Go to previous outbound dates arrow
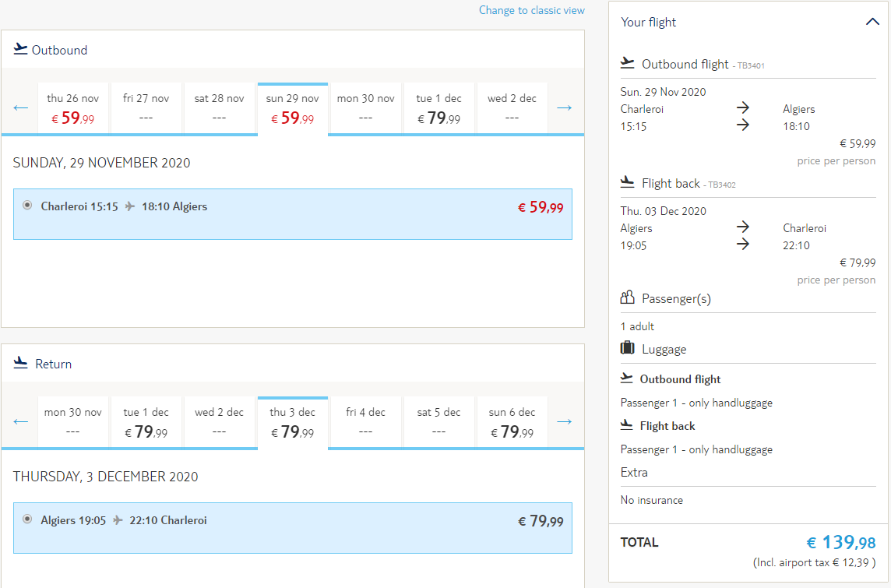This screenshot has height=588, width=891. (x=20, y=108)
